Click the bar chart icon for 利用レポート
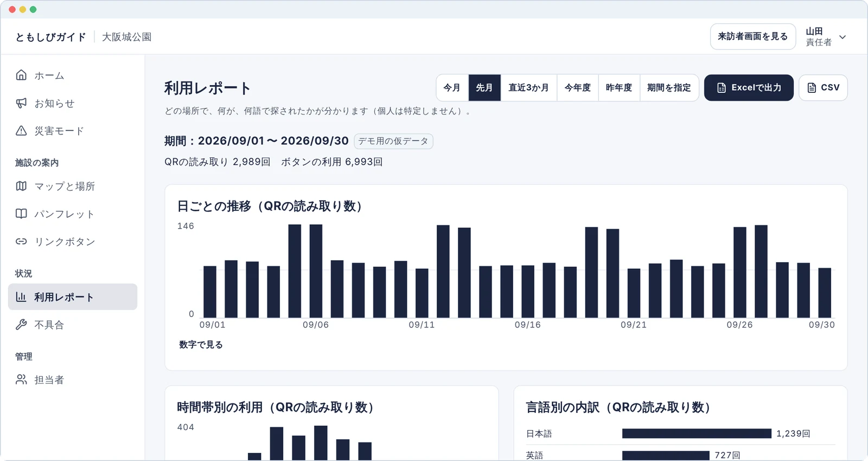Viewport: 868px width, 461px height. (x=21, y=296)
